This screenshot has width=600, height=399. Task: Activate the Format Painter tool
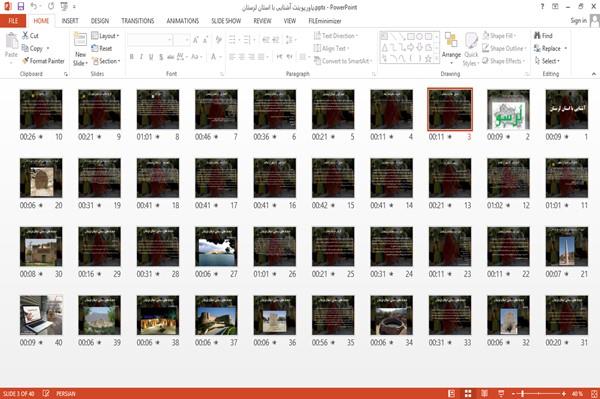click(43, 61)
